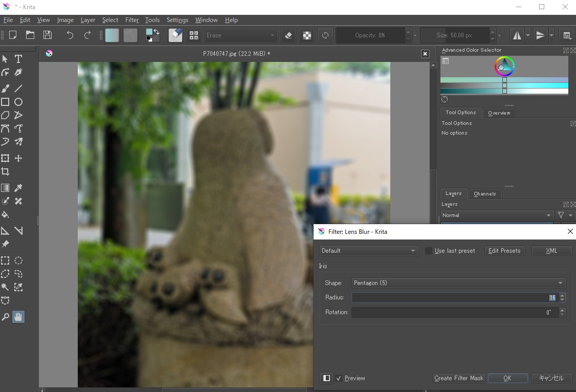Click the キャンセル cancel button
This screenshot has height=392, width=576.
click(x=551, y=378)
